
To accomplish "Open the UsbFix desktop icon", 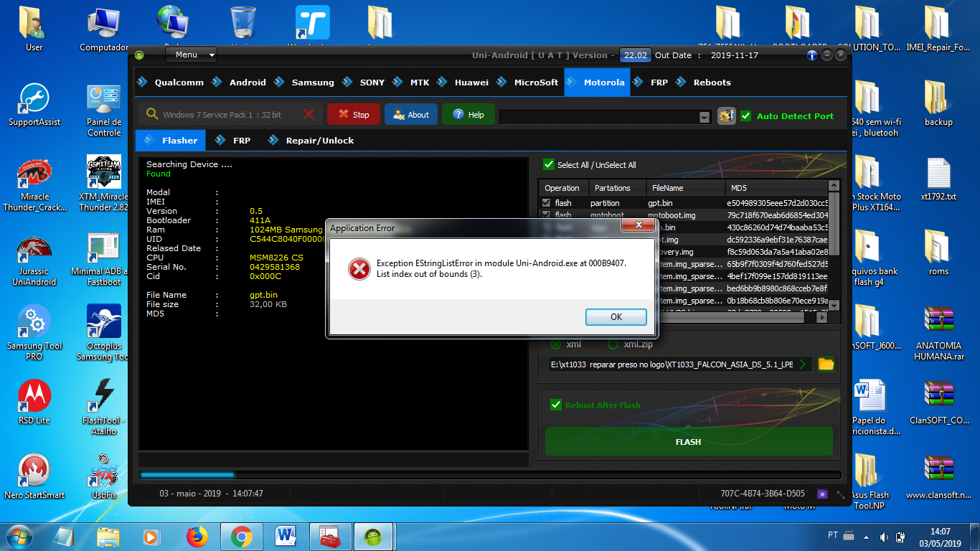I will tap(104, 477).
